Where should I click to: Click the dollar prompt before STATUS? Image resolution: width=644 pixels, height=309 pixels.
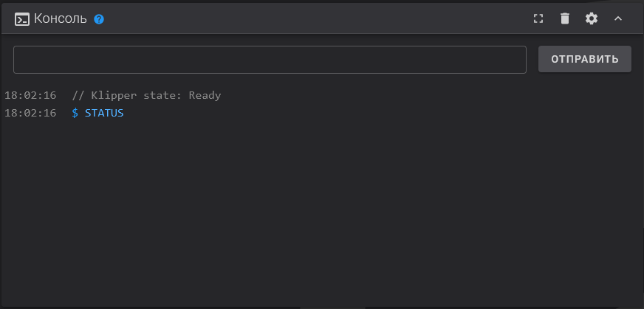[x=75, y=113]
